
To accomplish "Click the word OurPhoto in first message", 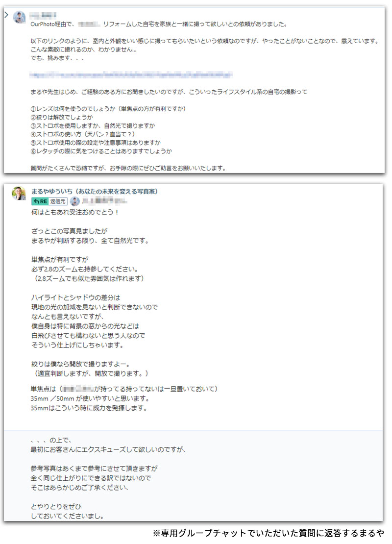I will pos(43,24).
